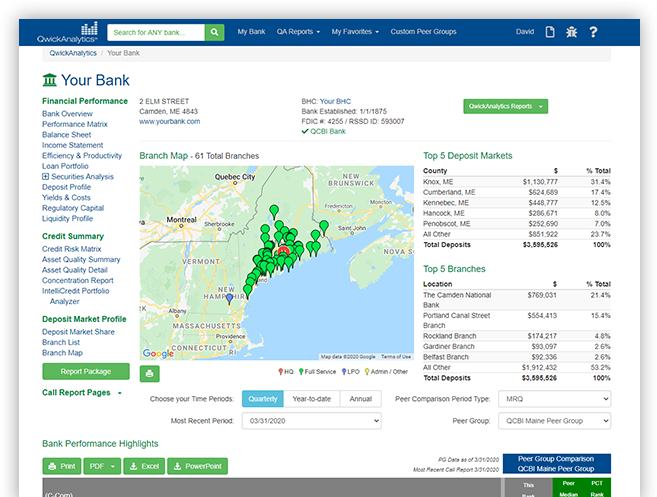Image resolution: width=657 pixels, height=497 pixels.
Task: Click the bug report icon
Action: [x=572, y=32]
